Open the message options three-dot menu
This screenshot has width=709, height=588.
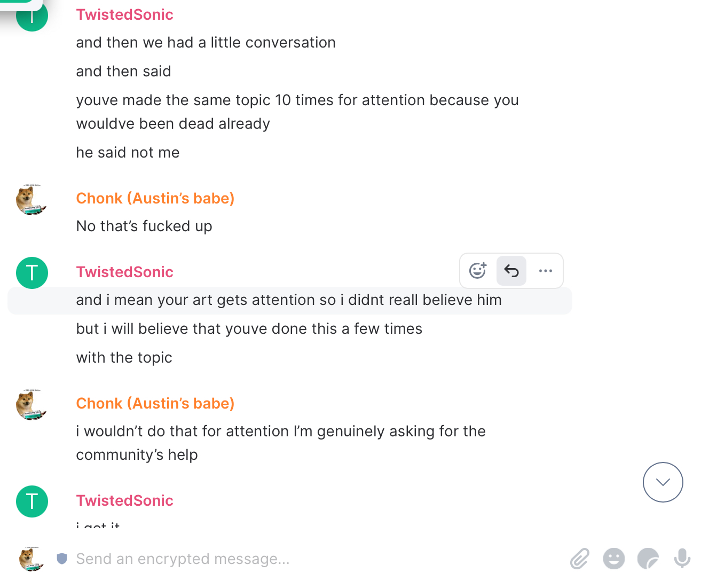546,271
